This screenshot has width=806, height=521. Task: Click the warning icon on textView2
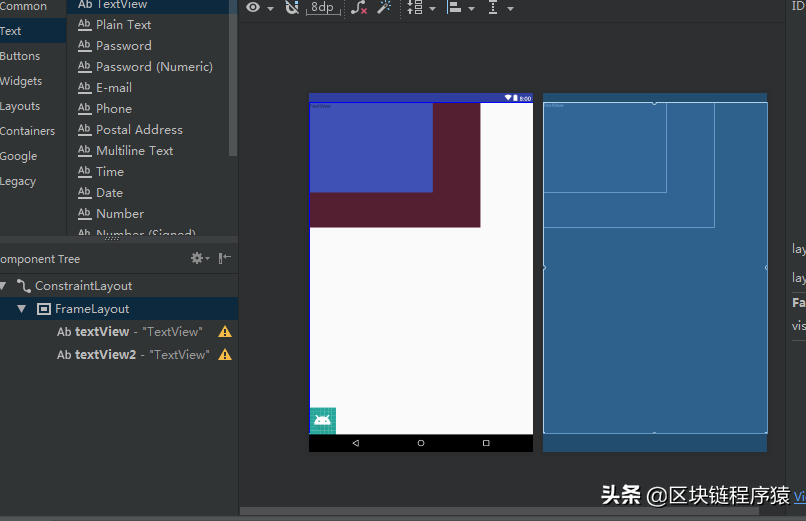coord(225,355)
